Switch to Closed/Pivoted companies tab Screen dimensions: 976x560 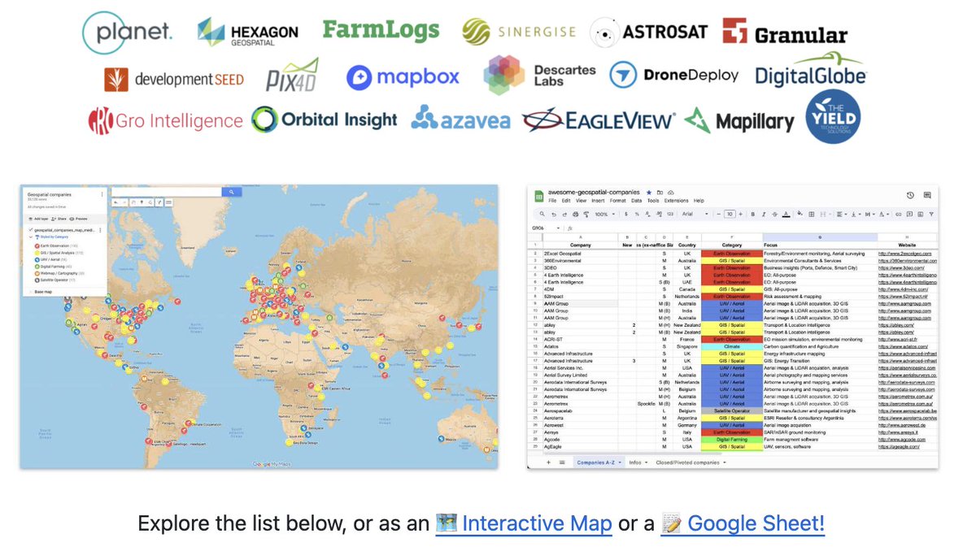(x=687, y=462)
